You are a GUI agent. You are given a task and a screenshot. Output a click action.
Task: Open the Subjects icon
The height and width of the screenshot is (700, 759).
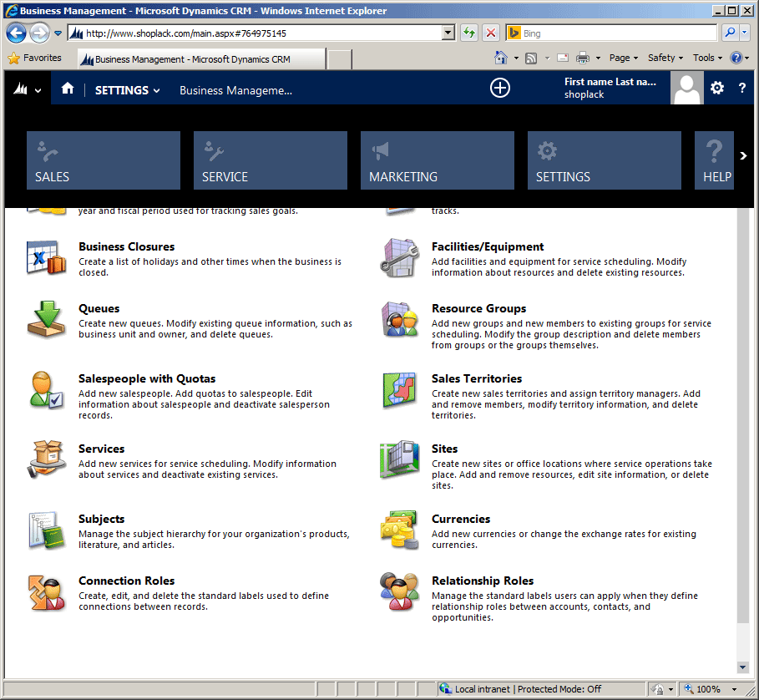(46, 531)
